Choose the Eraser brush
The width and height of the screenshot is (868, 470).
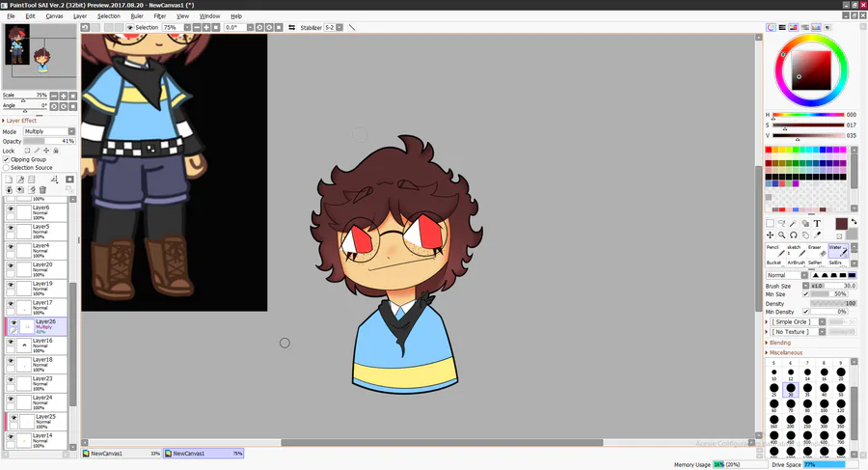(817, 251)
